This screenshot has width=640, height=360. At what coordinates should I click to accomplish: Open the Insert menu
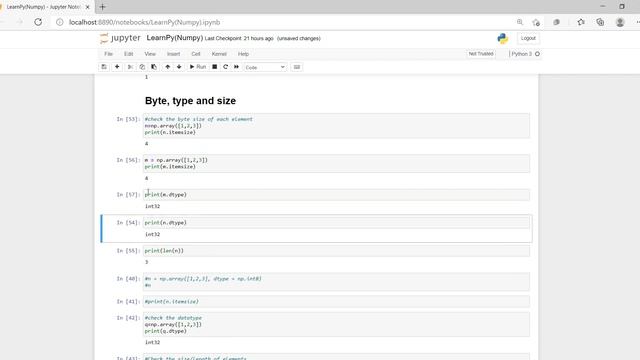pyautogui.click(x=173, y=54)
